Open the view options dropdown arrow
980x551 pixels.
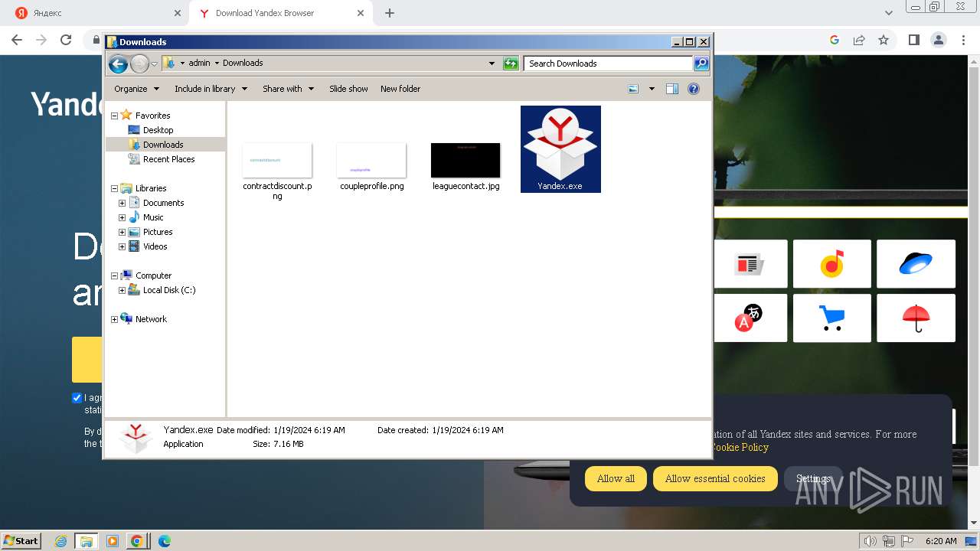pos(652,89)
